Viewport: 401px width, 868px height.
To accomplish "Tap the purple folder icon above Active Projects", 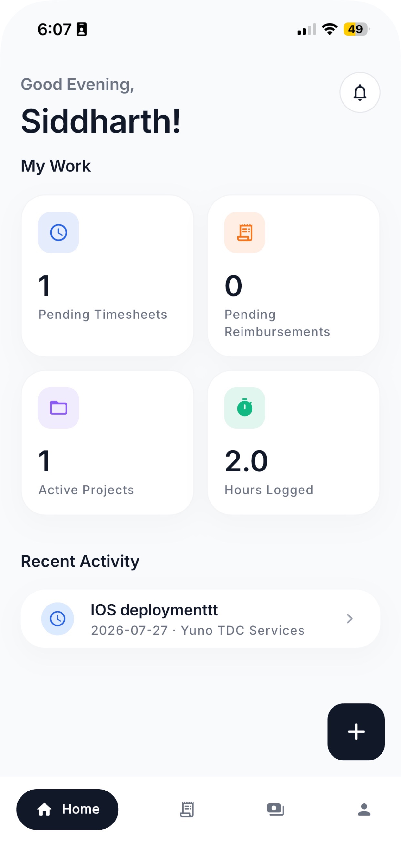I will [x=59, y=408].
